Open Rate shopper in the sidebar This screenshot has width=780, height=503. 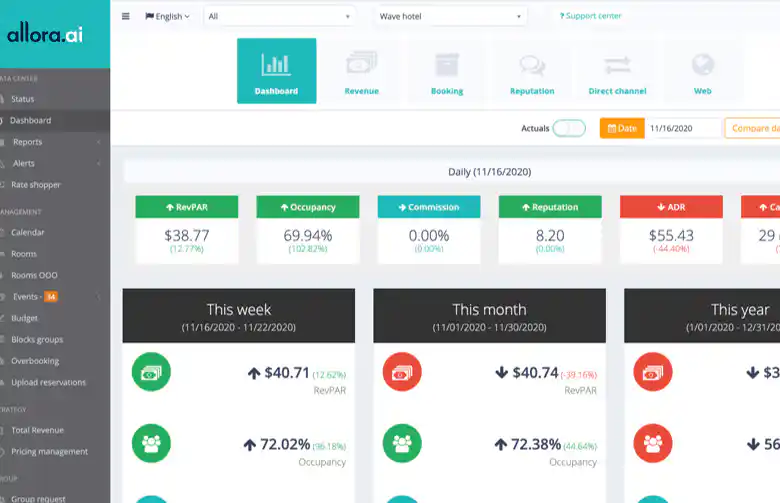pos(55,185)
